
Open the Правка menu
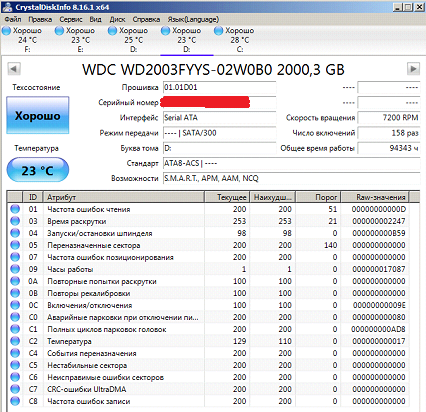coord(40,19)
